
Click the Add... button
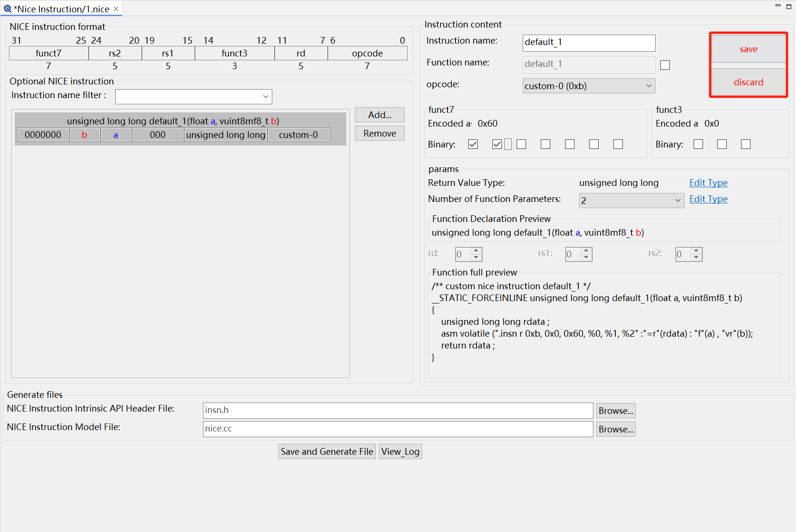379,115
